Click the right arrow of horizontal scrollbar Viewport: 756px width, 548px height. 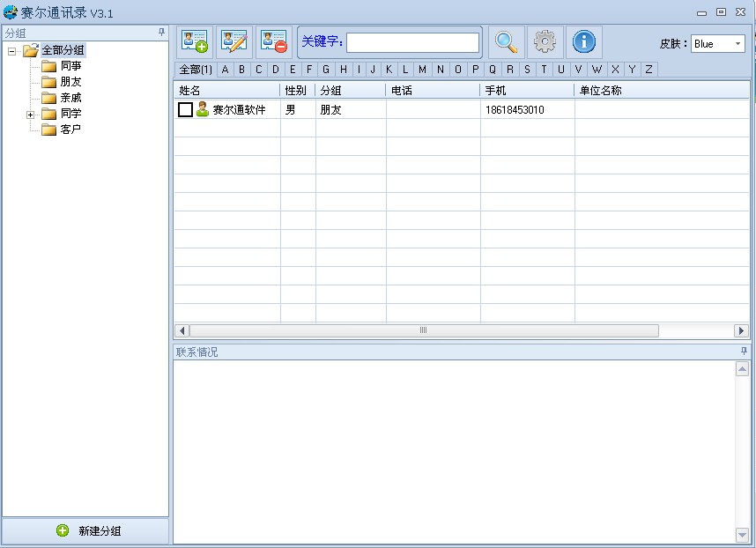pos(741,330)
